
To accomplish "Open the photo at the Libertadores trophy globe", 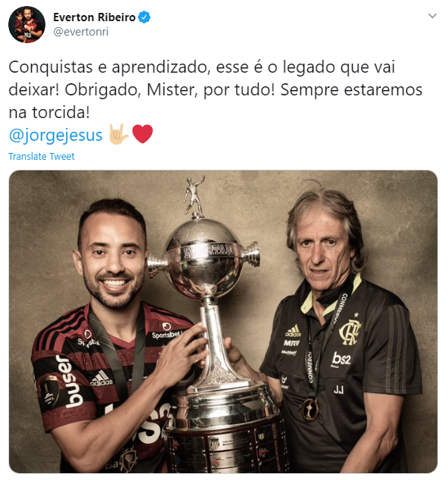I will coord(204,257).
